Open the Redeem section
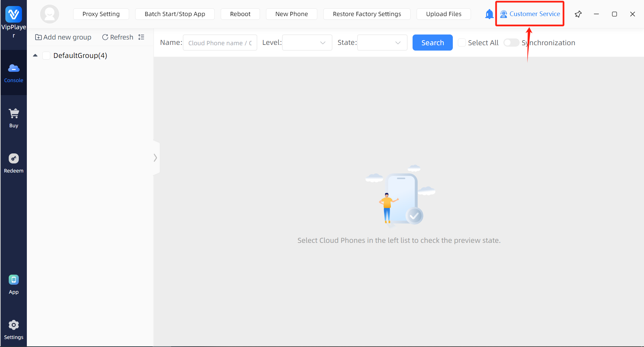Viewport: 644px width, 347px height. pyautogui.click(x=14, y=163)
